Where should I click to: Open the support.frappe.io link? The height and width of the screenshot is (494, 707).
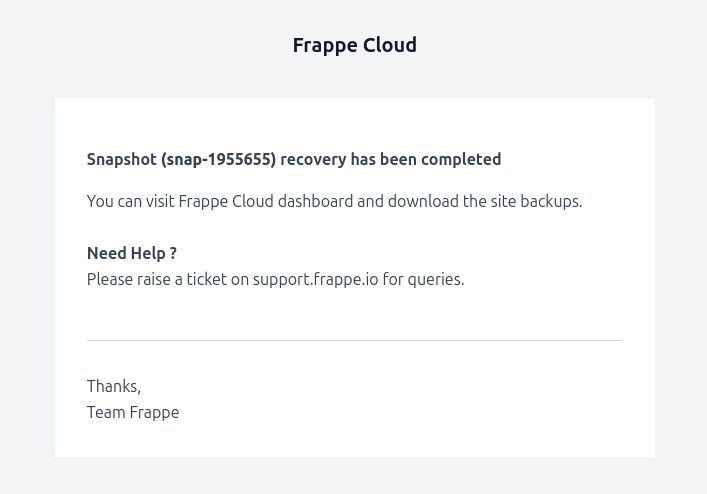pos(316,280)
